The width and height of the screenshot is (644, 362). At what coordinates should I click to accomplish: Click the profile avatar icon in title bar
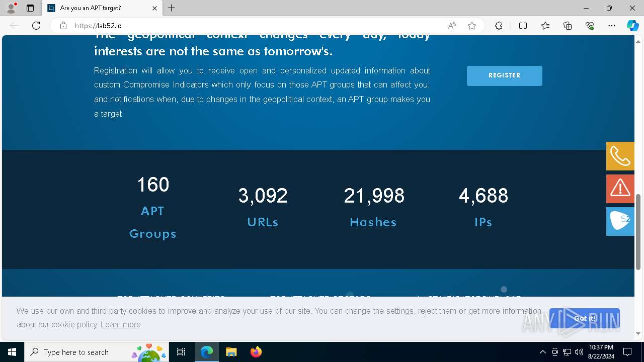(11, 8)
